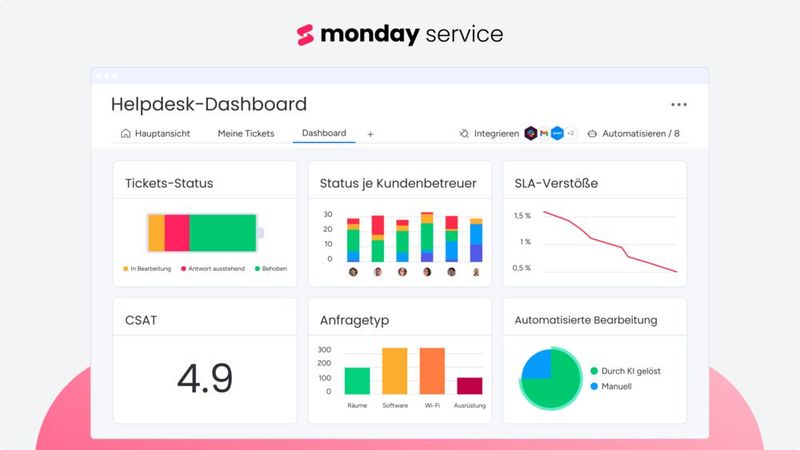800x450 pixels.
Task: Open the three-dot dashboard options menu
Action: click(x=679, y=105)
